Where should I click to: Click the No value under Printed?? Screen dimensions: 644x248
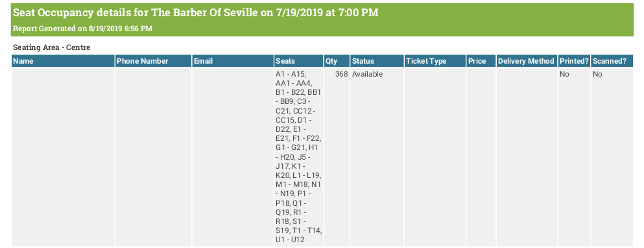pos(564,75)
